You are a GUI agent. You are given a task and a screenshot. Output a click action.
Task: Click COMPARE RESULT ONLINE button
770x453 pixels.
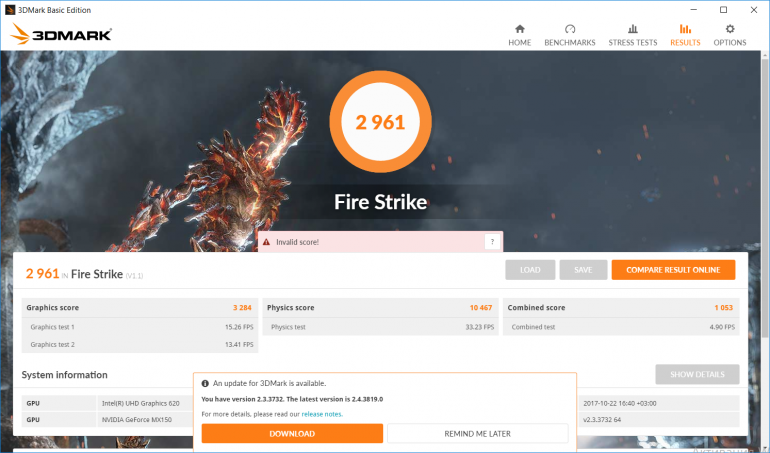pos(673,270)
